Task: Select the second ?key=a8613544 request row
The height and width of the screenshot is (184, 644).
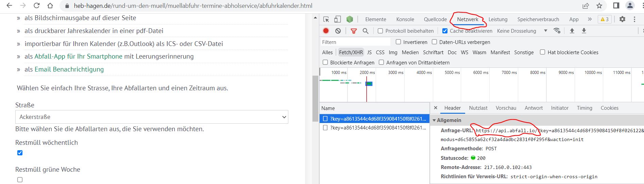Action: (374, 128)
